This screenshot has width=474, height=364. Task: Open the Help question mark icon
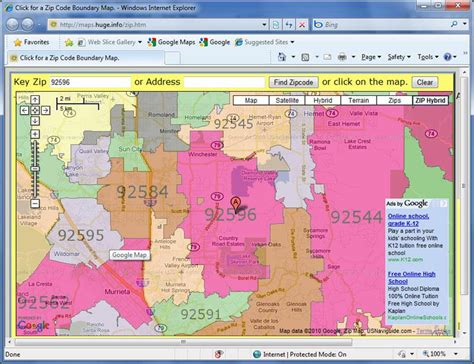447,57
